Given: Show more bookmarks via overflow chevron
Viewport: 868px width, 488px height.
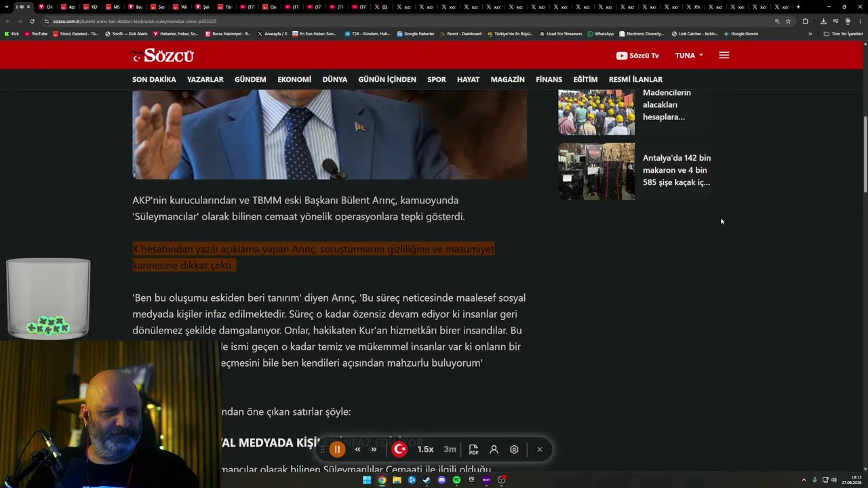Looking at the screenshot, I should tap(810, 34).
